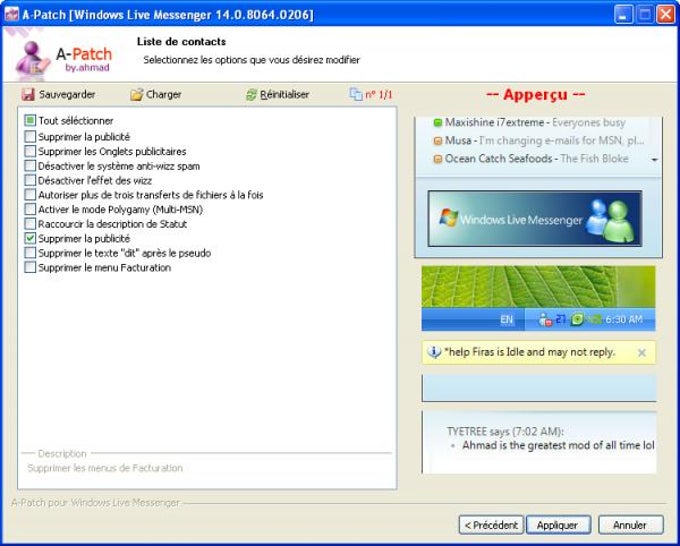
Task: Click the Réinitialiser toolbar button label
Action: point(284,94)
